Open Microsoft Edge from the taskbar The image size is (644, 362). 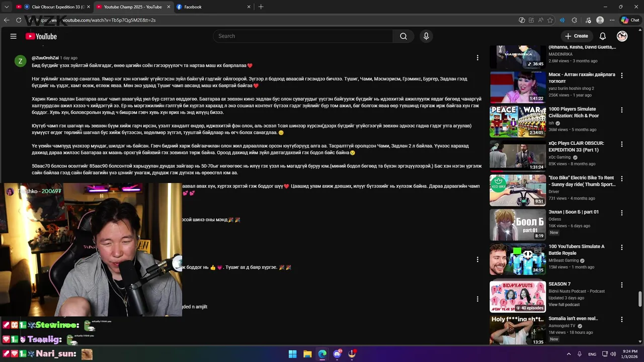[323, 354]
